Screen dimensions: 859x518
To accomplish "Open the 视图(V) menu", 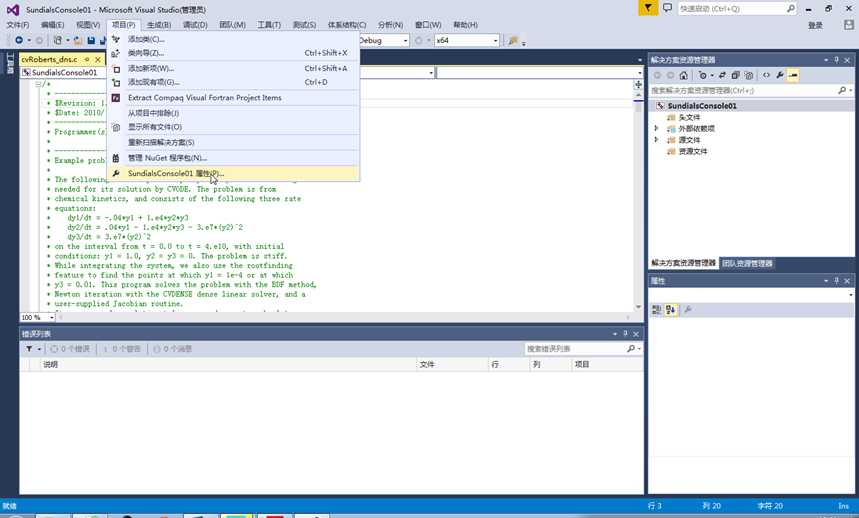I will [x=88, y=25].
